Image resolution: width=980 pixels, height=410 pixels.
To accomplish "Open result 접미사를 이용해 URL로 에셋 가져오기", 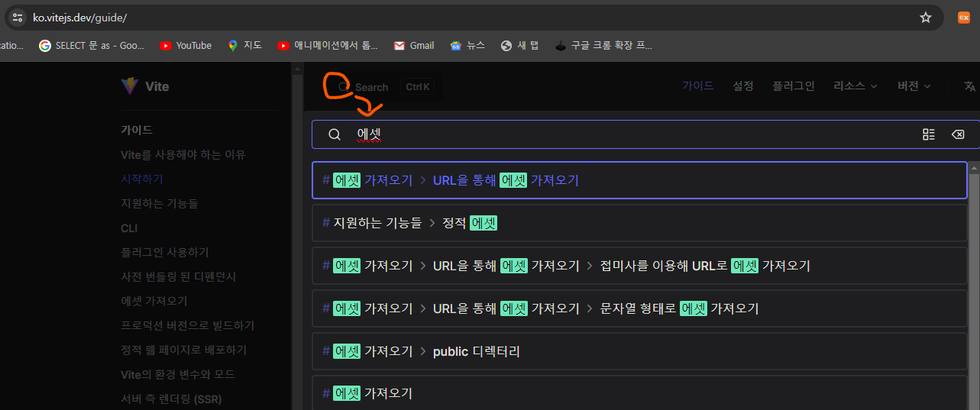I will 639,266.
